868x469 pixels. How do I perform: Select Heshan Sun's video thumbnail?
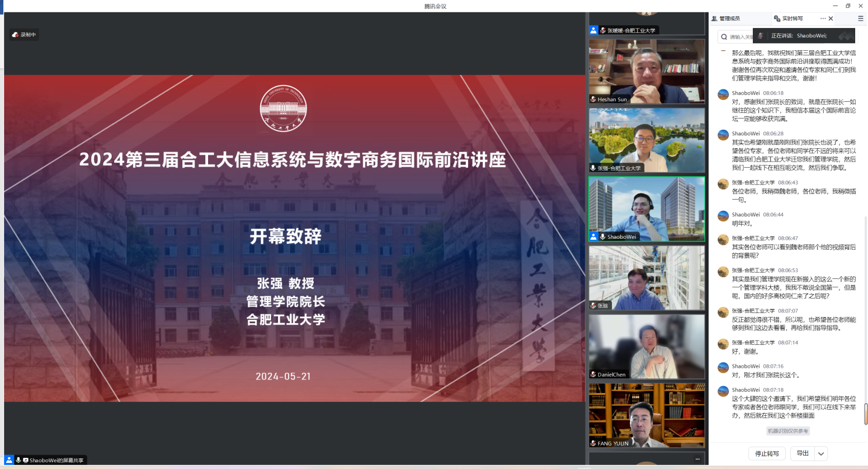click(647, 71)
